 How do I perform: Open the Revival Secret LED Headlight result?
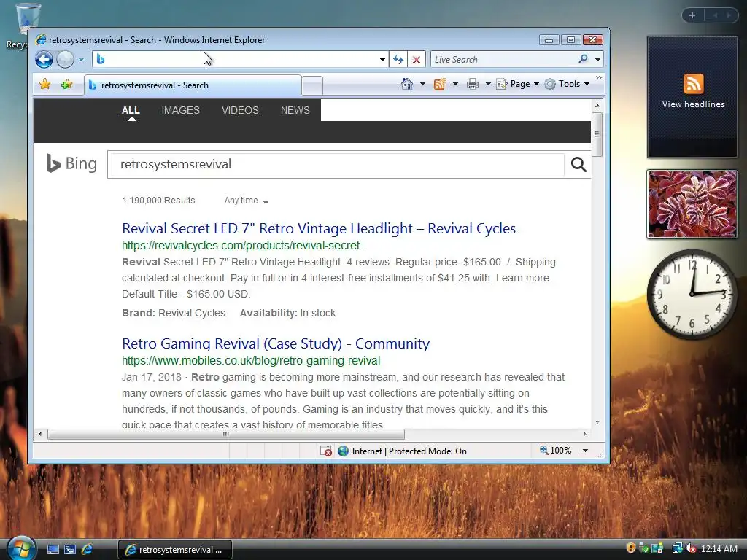pos(319,228)
